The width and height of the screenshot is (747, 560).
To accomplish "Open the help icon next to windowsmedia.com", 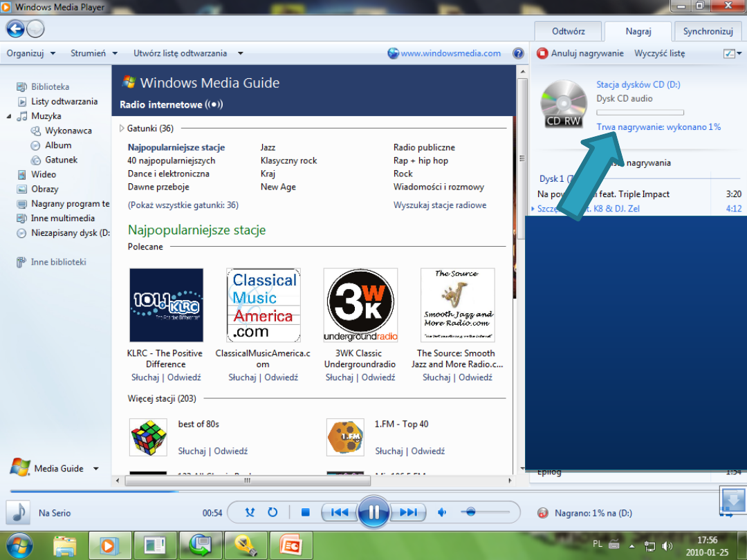I will coord(518,53).
